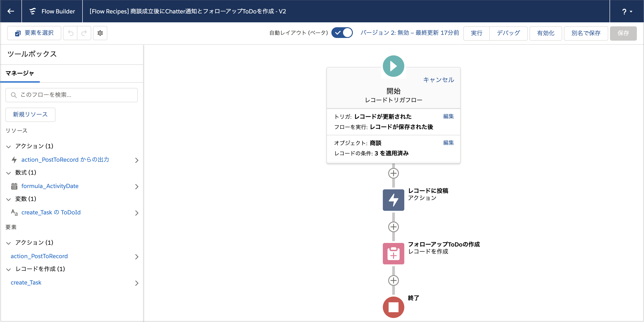Click the 要素を選択 button
Viewport: 644px width, 322px height.
tap(34, 33)
